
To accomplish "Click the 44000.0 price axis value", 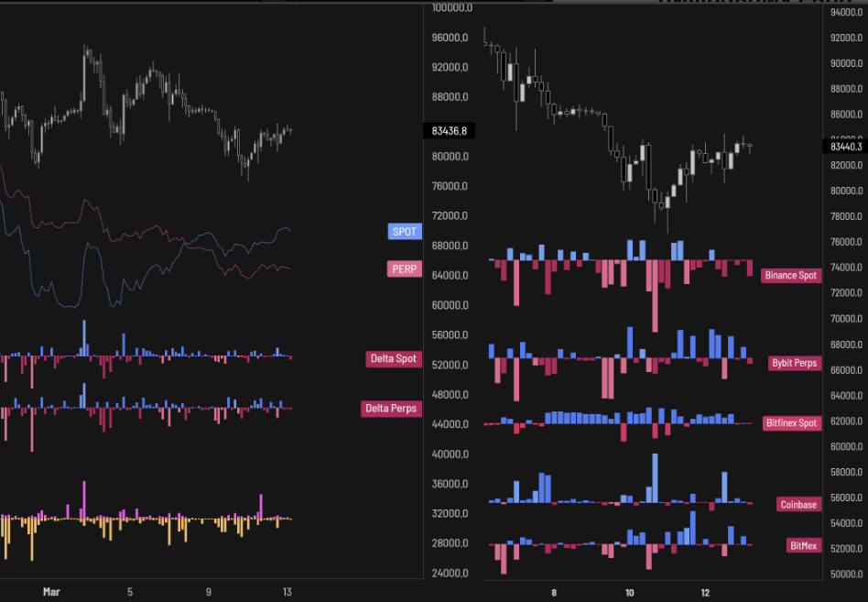I will 450,424.
